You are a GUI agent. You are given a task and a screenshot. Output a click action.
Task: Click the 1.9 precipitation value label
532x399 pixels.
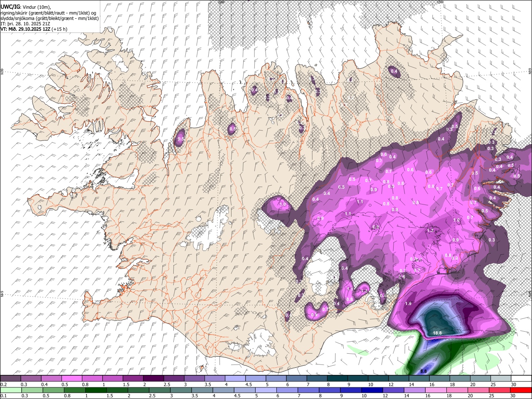pyautogui.click(x=408, y=304)
